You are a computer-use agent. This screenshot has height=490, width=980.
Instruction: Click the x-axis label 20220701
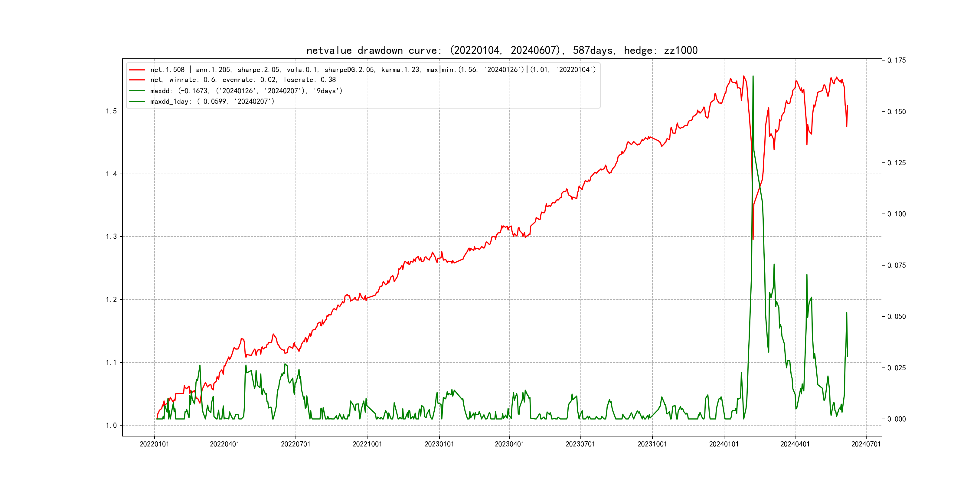pyautogui.click(x=296, y=444)
